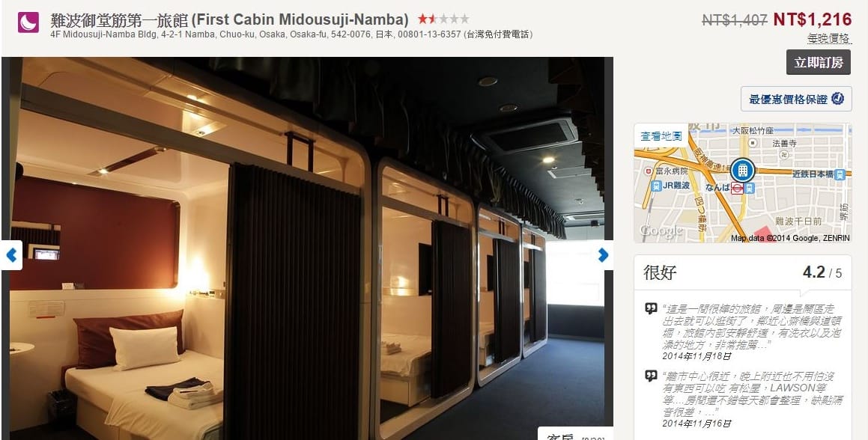Select the JR難波 train station icon
Screen dimensions: 868x440
pos(657,186)
